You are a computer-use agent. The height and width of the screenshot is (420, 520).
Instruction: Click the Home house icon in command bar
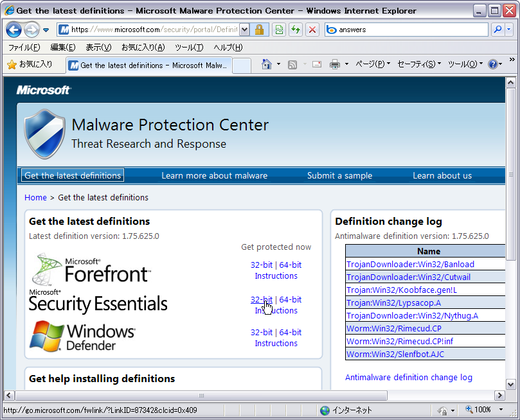[266, 64]
